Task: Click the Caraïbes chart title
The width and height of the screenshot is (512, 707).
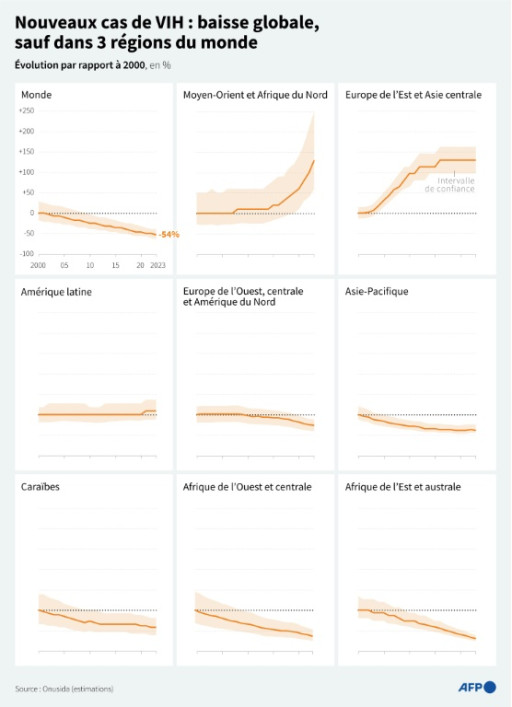Action: 40,487
